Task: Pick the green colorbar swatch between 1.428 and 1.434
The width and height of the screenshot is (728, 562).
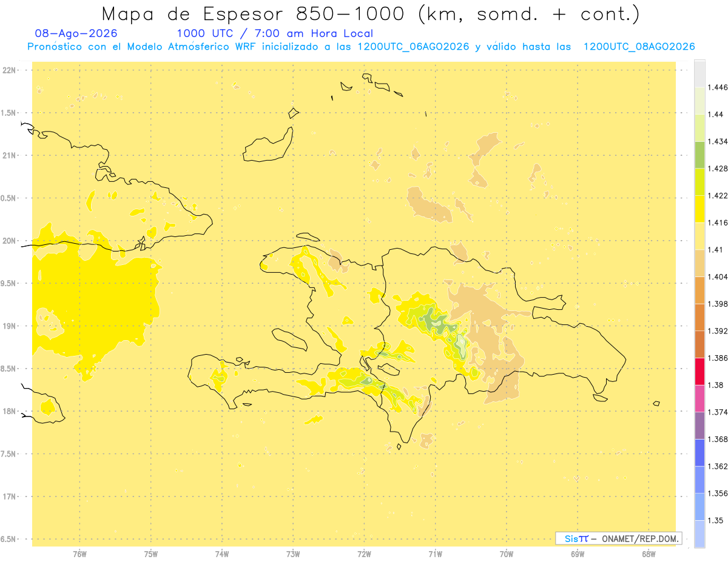Action: pos(699,155)
